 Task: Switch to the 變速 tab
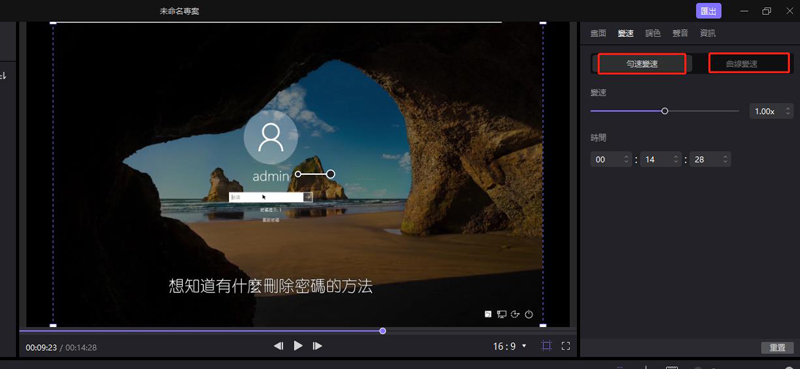tap(626, 33)
